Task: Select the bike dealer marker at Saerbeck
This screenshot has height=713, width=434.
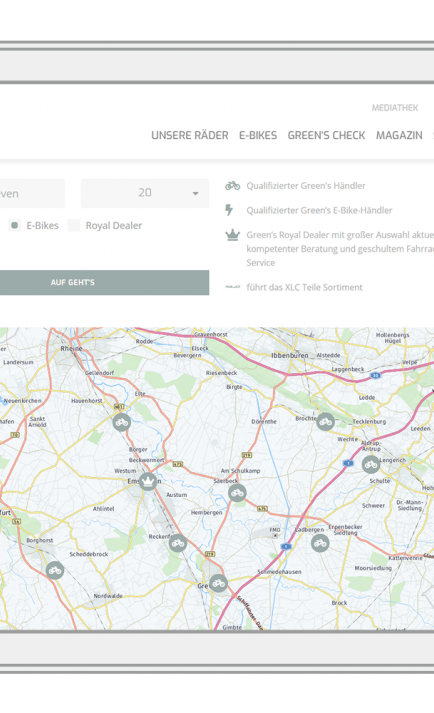Action: tap(237, 492)
